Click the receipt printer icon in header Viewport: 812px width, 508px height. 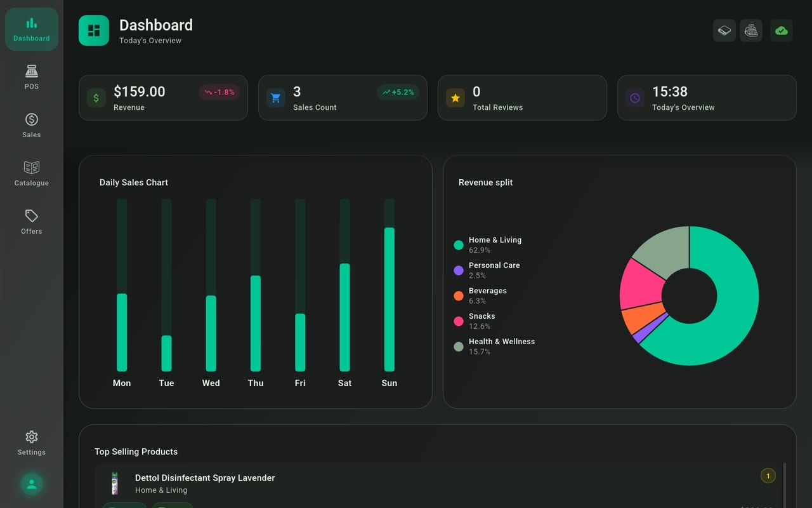pos(751,30)
